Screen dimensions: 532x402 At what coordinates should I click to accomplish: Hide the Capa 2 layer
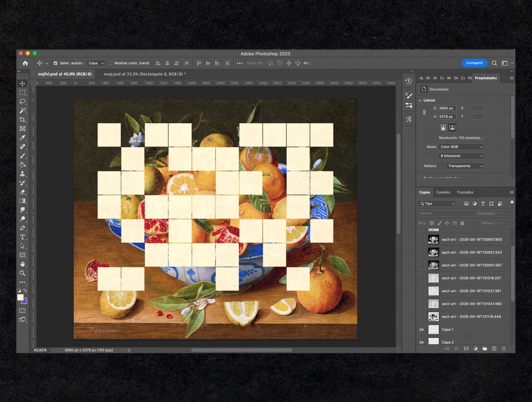click(422, 342)
